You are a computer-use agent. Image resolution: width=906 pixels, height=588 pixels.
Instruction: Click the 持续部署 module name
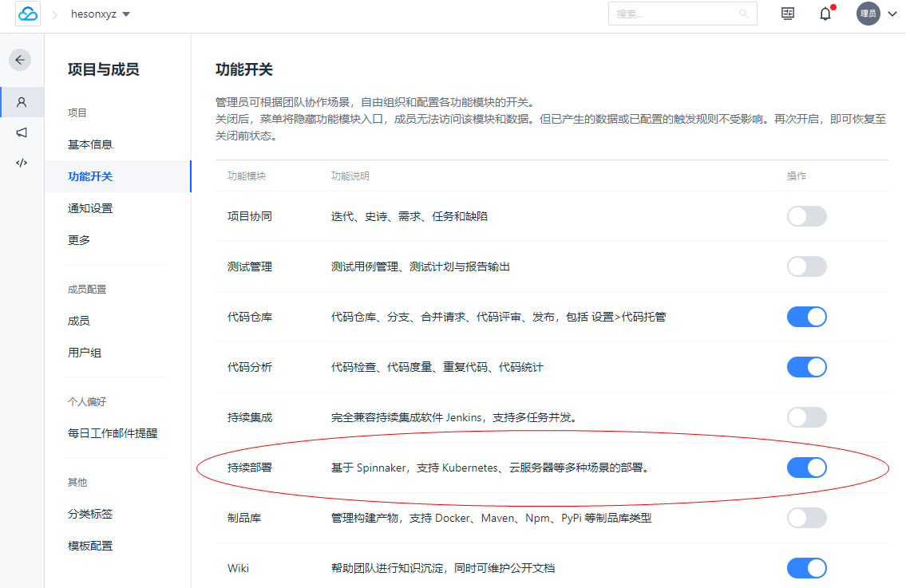(250, 468)
